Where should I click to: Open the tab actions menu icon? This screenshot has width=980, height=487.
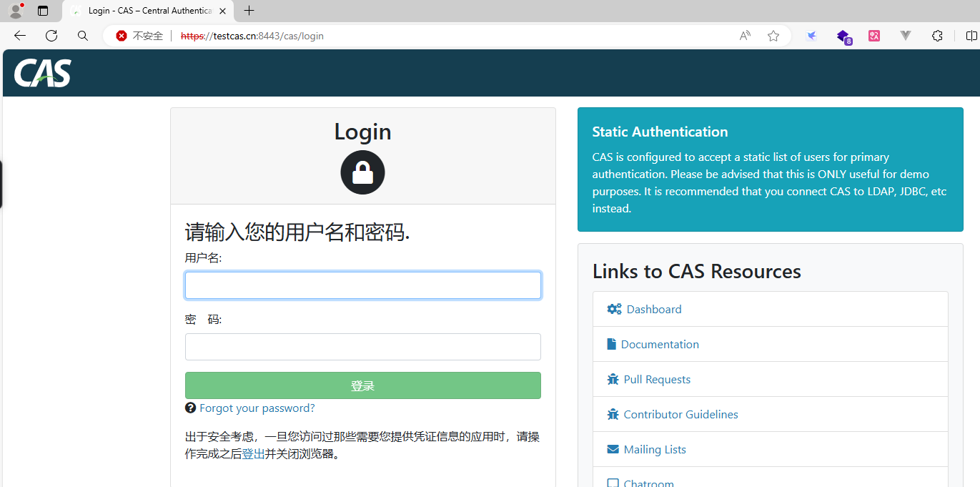click(x=43, y=11)
